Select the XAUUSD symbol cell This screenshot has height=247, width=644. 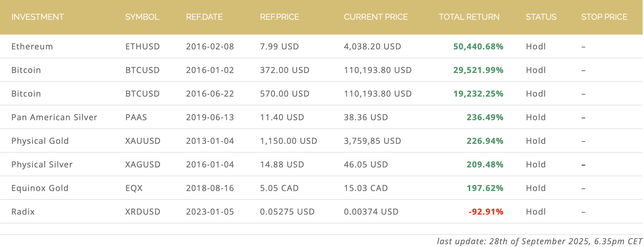pyautogui.click(x=143, y=141)
